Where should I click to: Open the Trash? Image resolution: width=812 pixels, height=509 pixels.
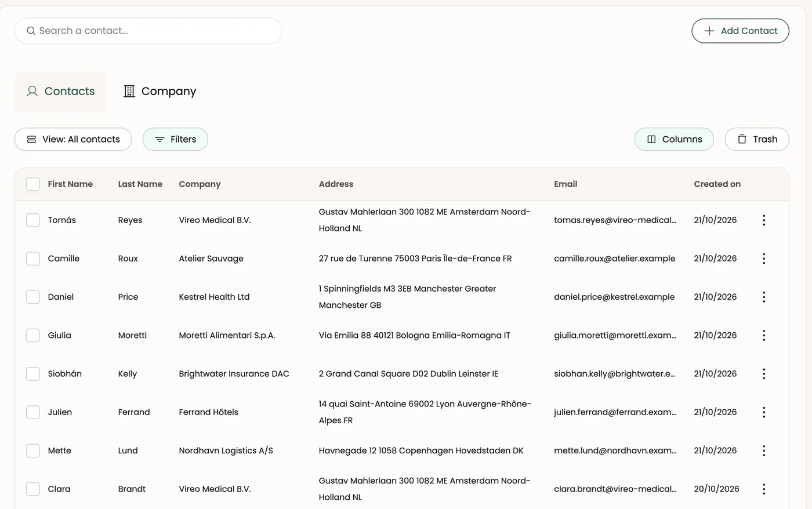point(757,139)
